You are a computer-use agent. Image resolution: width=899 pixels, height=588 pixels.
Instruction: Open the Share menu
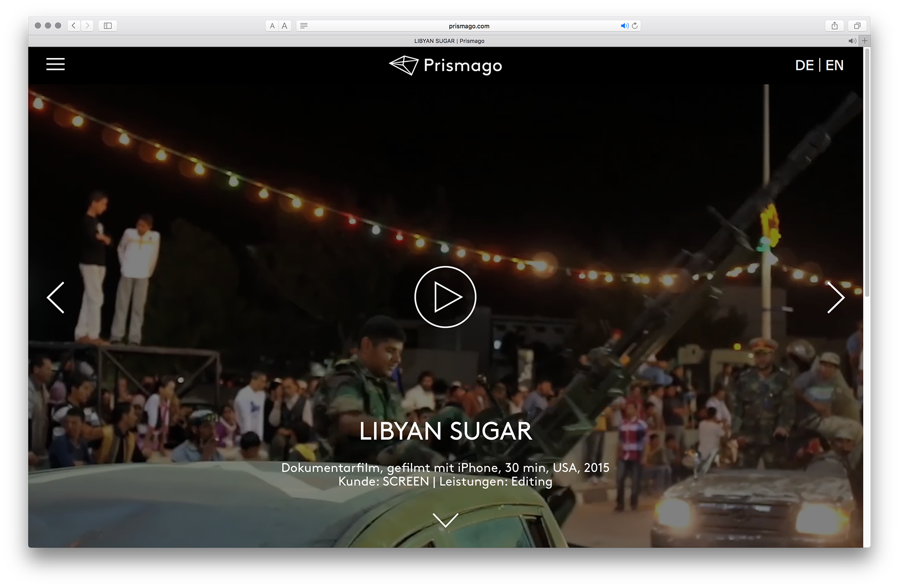834,26
